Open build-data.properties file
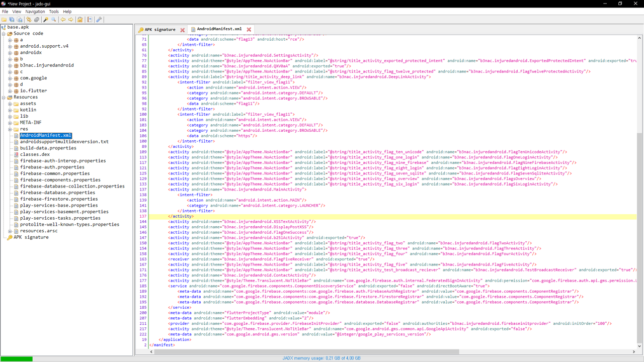The image size is (644, 362). pyautogui.click(x=48, y=148)
